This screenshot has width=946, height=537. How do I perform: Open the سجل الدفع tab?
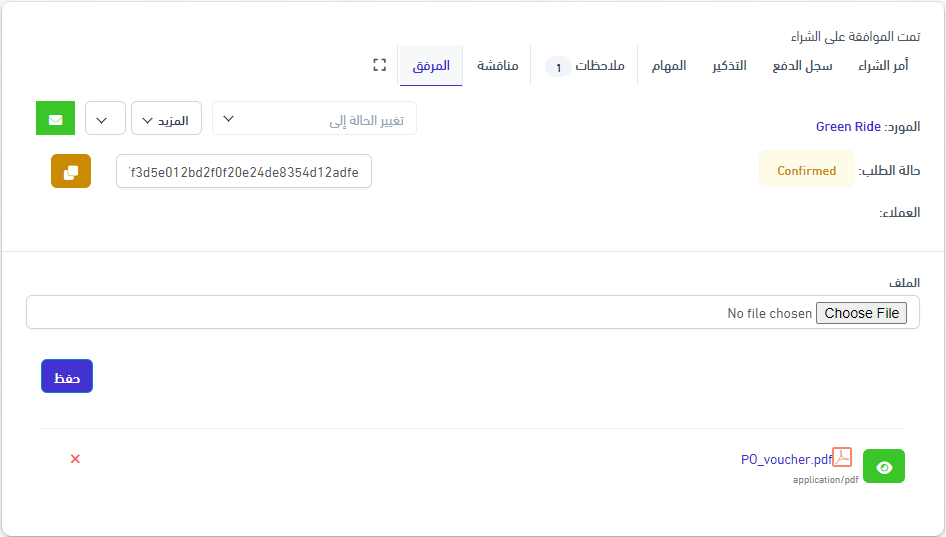[x=802, y=66]
